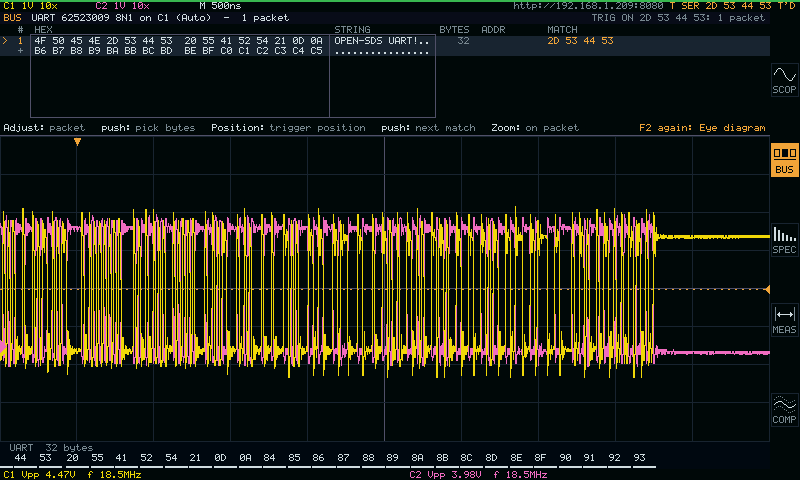Expand the + continuation row
Screen dimensions: 800x480
(x=20, y=50)
